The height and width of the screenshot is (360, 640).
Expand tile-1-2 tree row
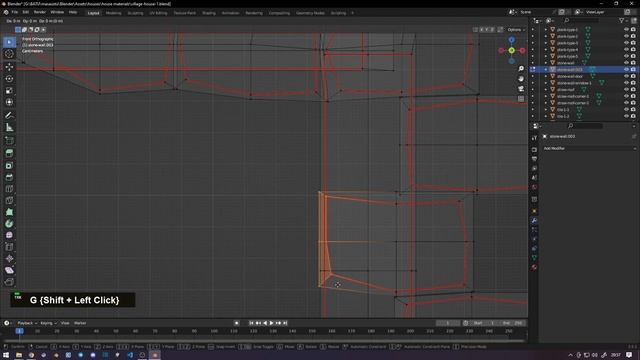click(546, 116)
